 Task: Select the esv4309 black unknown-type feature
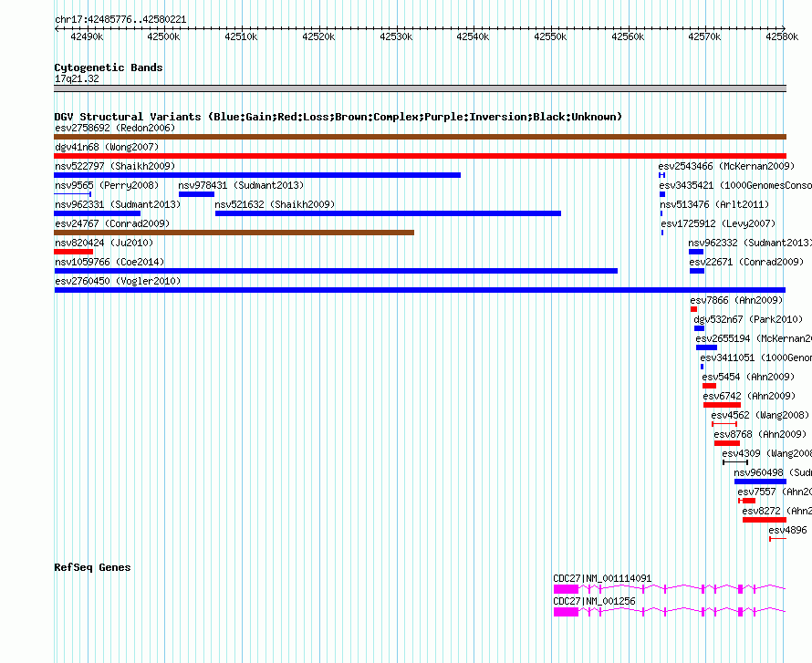click(x=735, y=462)
